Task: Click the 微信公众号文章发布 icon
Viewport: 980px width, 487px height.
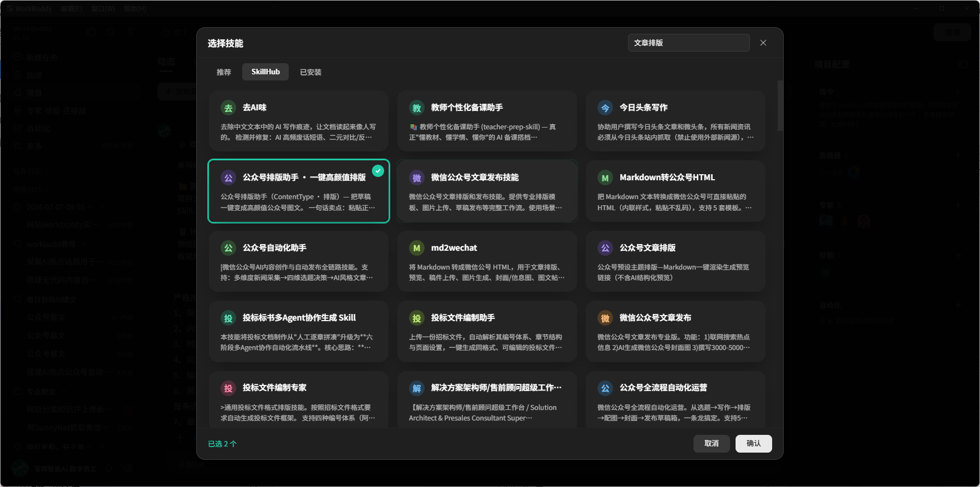Action: pos(605,318)
